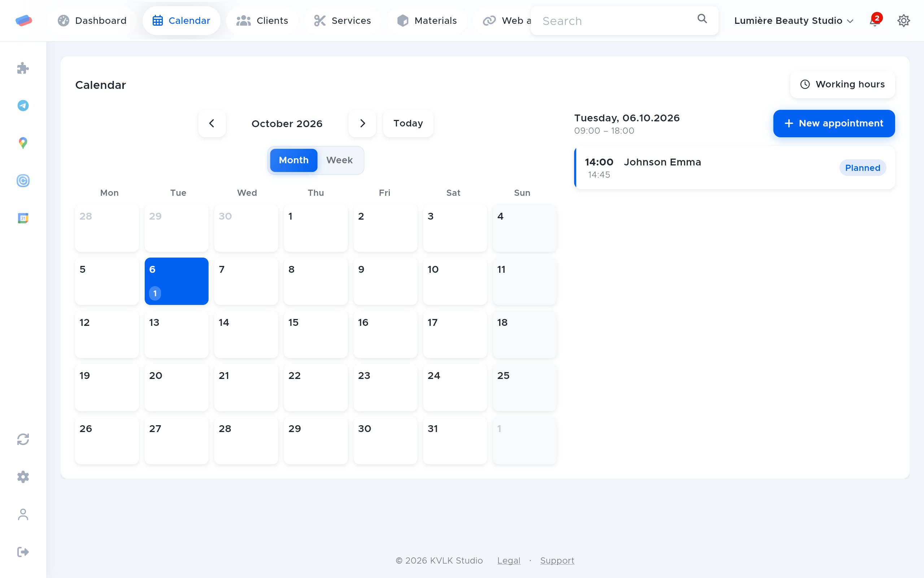The width and height of the screenshot is (924, 578).
Task: Click the Working hours button
Action: click(842, 84)
